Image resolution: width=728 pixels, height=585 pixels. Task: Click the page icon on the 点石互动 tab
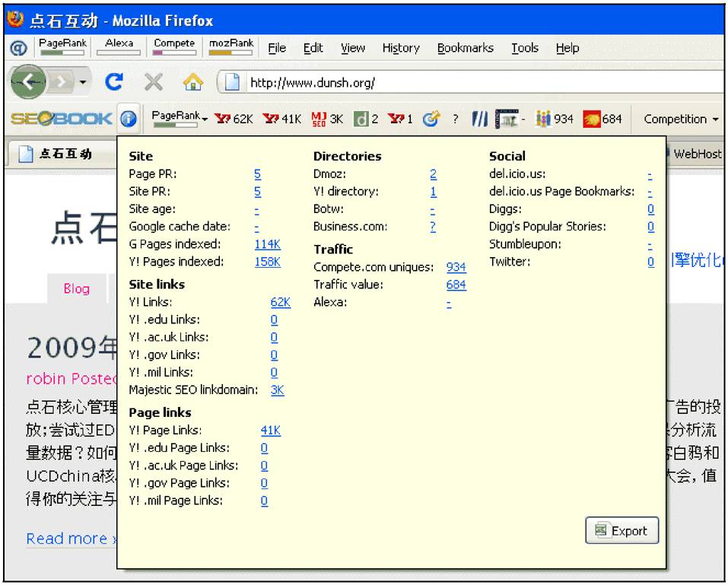[x=26, y=154]
